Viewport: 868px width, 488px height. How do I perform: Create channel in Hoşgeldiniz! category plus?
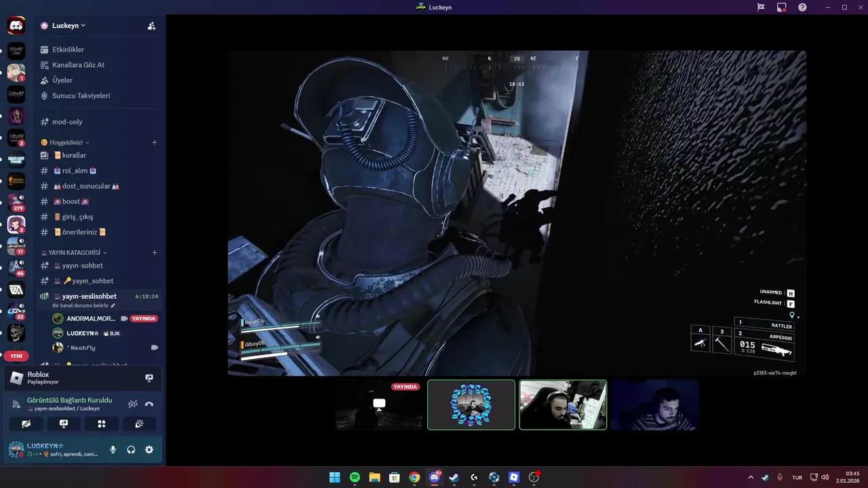tap(155, 142)
